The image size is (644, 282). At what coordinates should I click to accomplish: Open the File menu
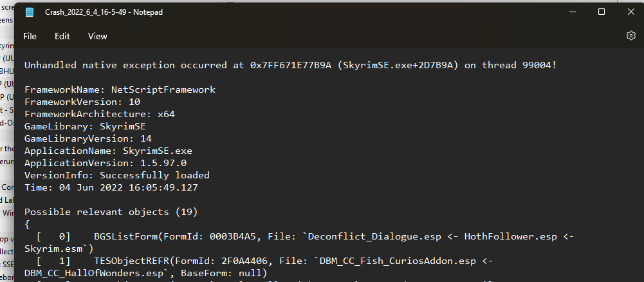[30, 36]
